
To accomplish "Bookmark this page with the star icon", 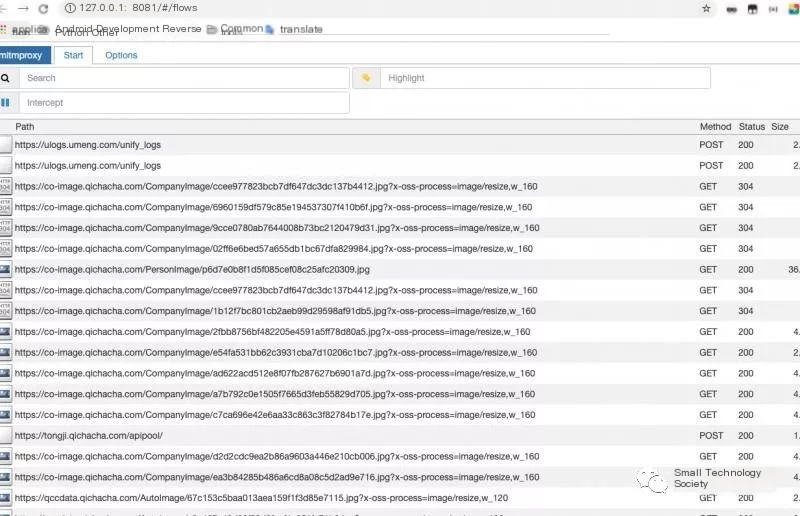I will point(706,8).
